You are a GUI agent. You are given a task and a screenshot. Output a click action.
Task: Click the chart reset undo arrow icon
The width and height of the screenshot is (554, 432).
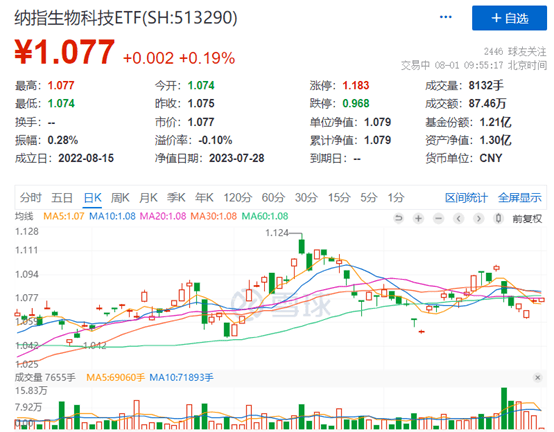(x=399, y=219)
